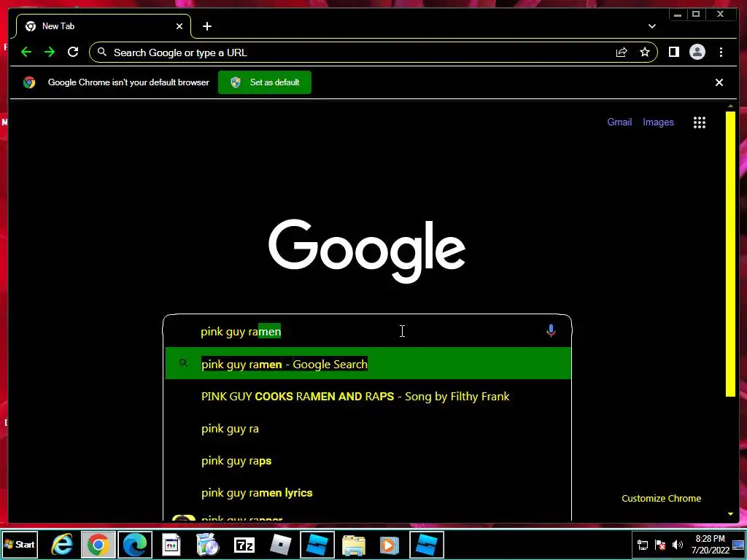Select the 'pink guy ra' suggestion

(368, 429)
